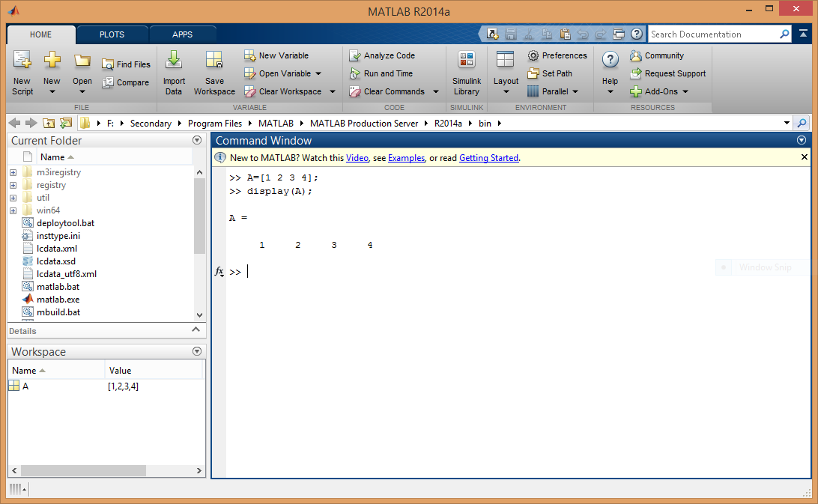Screen dimensions: 818x504
Task: Click Current Folder vertical scrollbar thumb
Action: [199, 216]
